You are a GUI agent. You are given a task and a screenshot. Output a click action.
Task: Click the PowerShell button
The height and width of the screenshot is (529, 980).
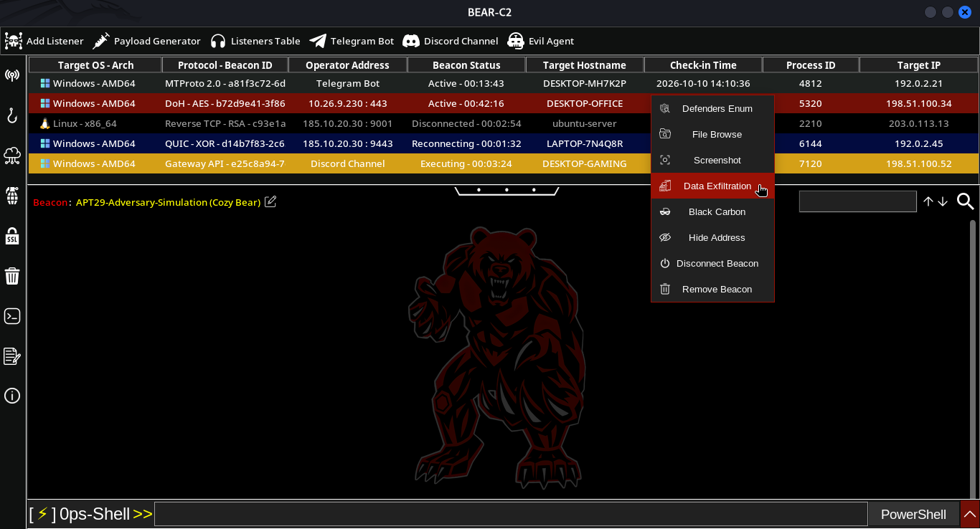[913, 515]
